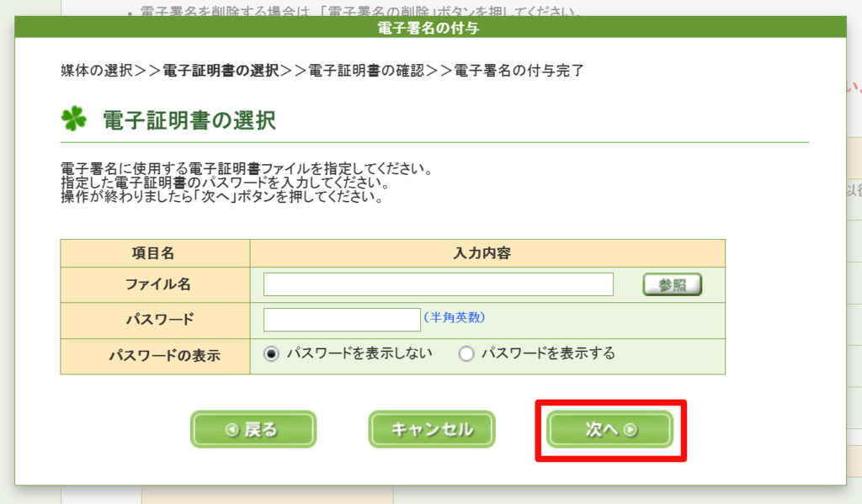Click the green clover icon beside the heading

click(x=74, y=119)
